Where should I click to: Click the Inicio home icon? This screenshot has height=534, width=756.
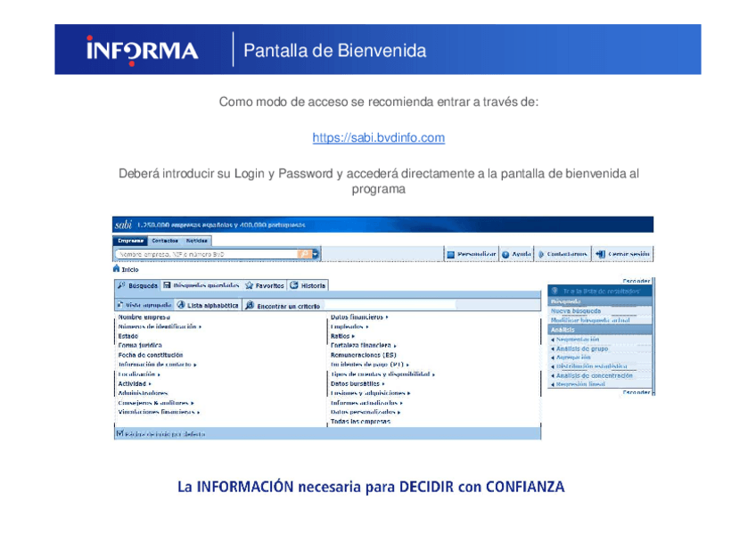point(116,268)
